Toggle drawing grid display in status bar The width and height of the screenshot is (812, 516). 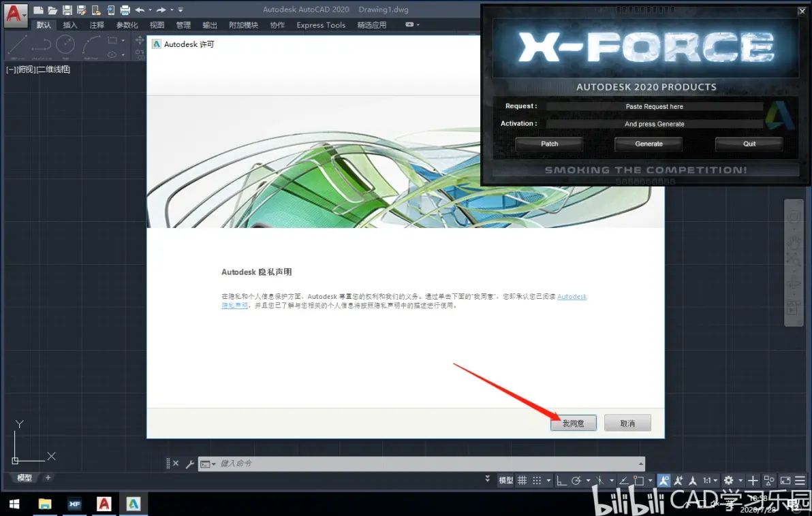[x=522, y=481]
